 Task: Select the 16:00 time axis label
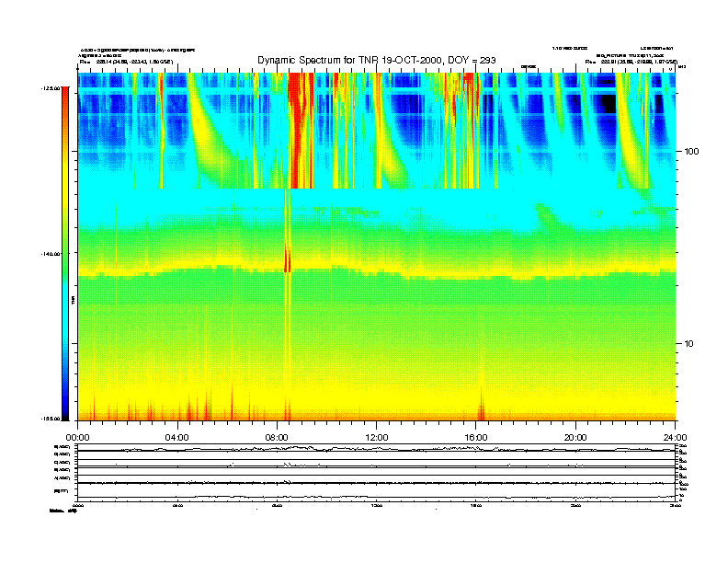(x=476, y=438)
